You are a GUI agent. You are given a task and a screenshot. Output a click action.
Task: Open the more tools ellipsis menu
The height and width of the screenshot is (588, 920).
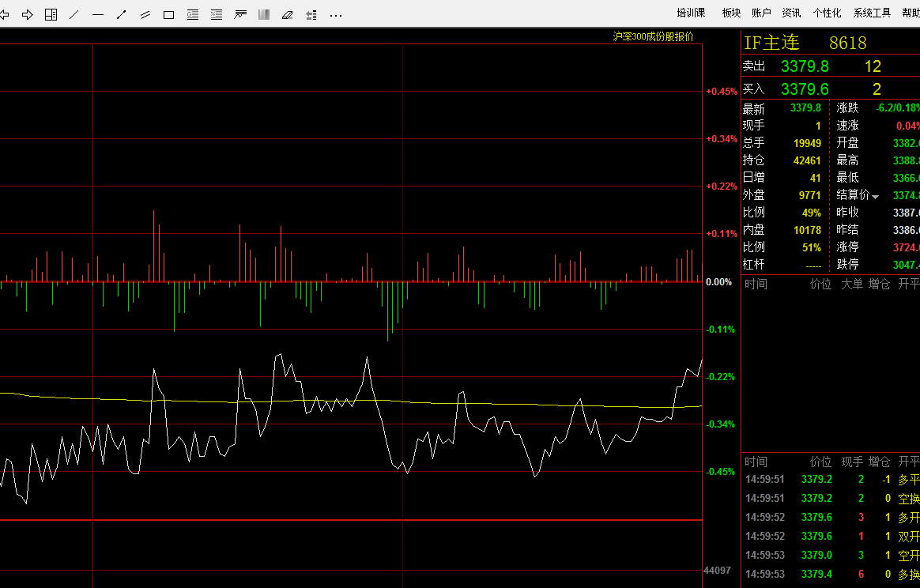point(336,14)
